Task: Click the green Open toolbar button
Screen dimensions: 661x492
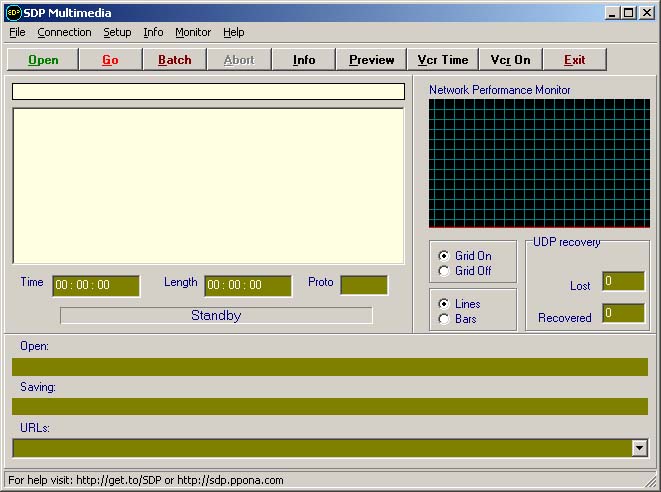Action: click(x=43, y=59)
